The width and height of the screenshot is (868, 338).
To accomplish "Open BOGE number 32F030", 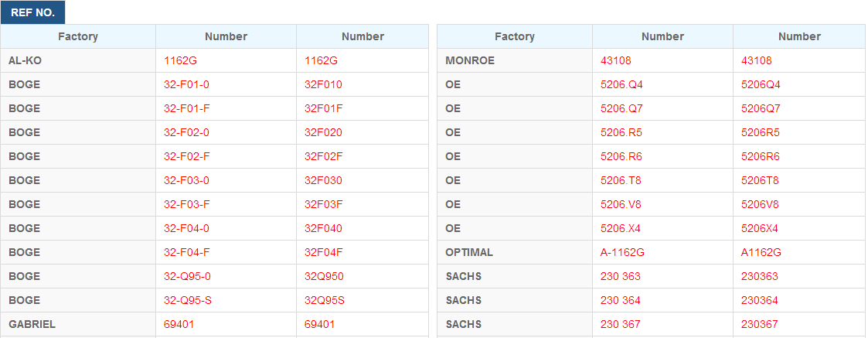I will (323, 180).
